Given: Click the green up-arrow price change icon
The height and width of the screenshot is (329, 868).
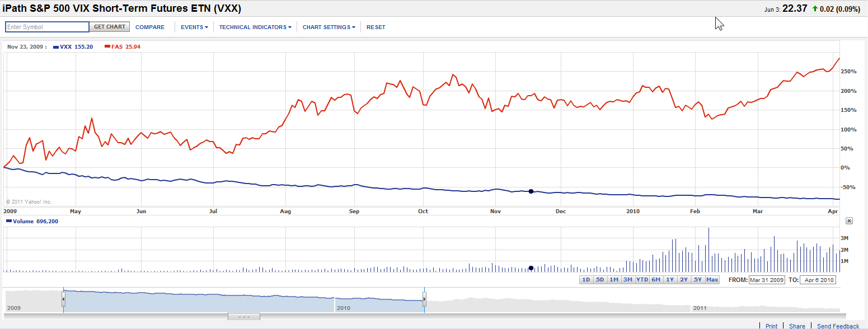Looking at the screenshot, I should click(815, 8).
